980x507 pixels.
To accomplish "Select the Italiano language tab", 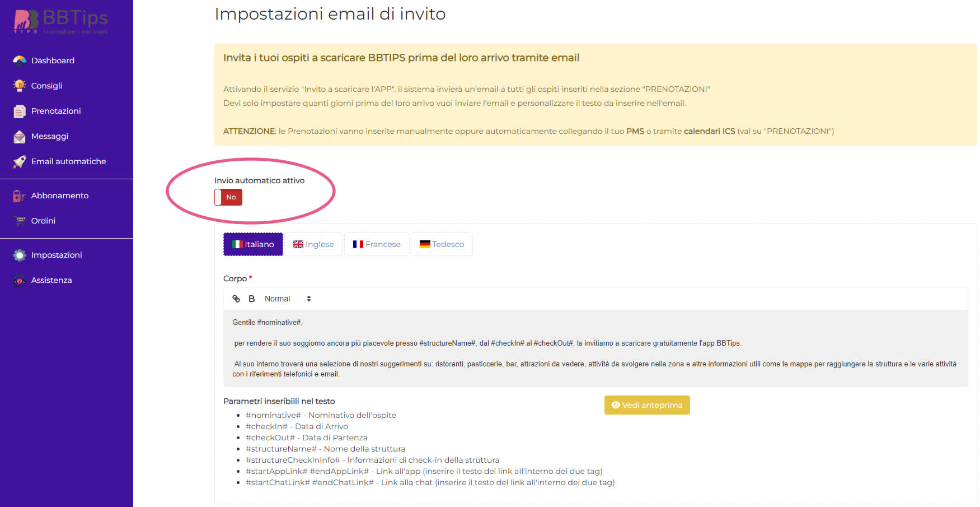I will point(253,244).
